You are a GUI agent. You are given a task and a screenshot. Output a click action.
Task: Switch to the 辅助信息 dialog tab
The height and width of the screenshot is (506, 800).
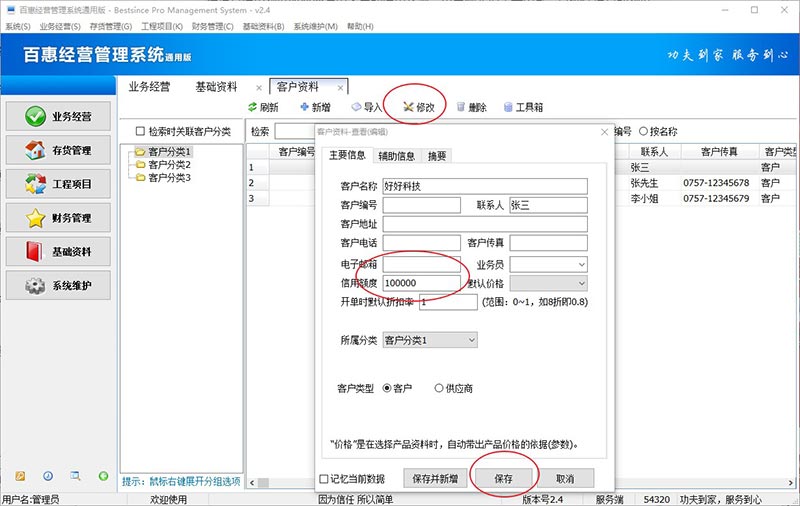pyautogui.click(x=396, y=156)
